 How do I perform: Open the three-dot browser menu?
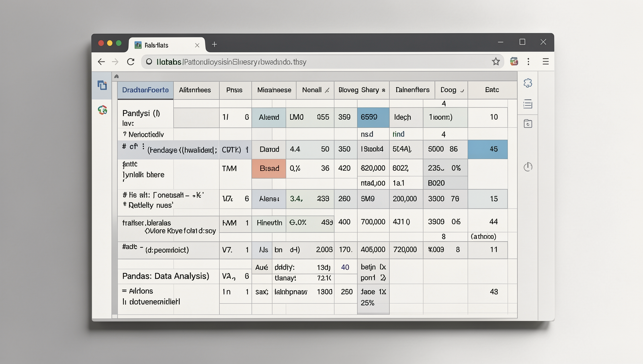(528, 61)
